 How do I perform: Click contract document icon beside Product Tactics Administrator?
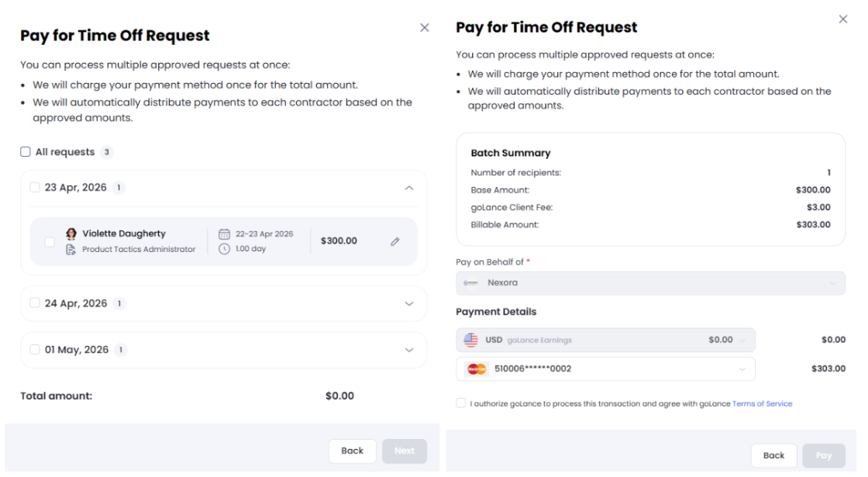(x=71, y=250)
